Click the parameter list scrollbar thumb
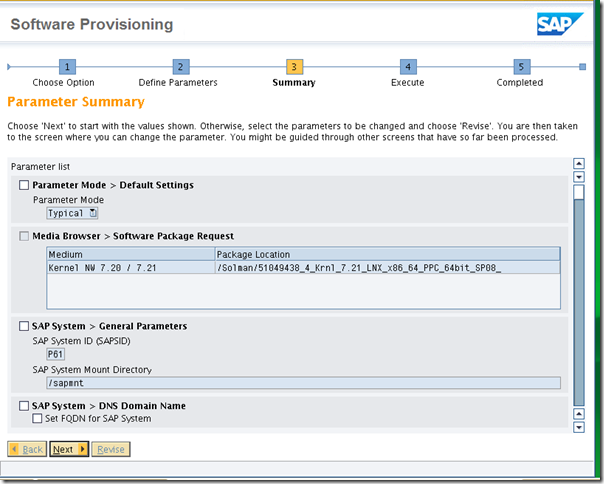The height and width of the screenshot is (484, 604). 579,192
